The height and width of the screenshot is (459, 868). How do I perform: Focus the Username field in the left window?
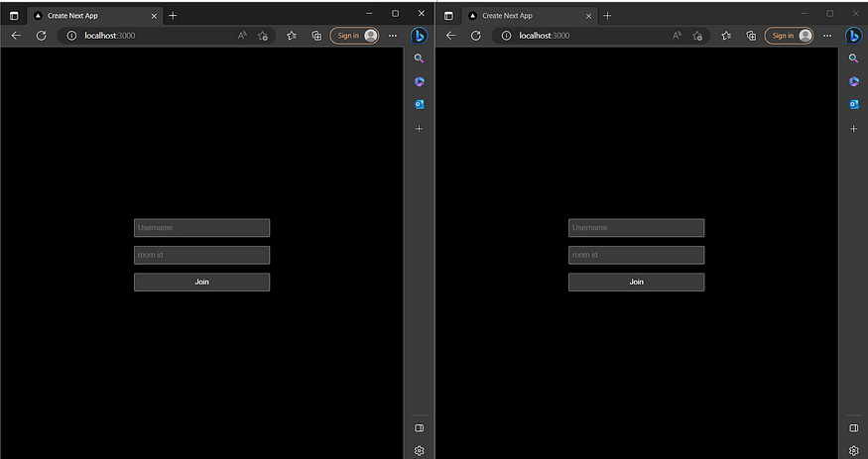coord(202,228)
